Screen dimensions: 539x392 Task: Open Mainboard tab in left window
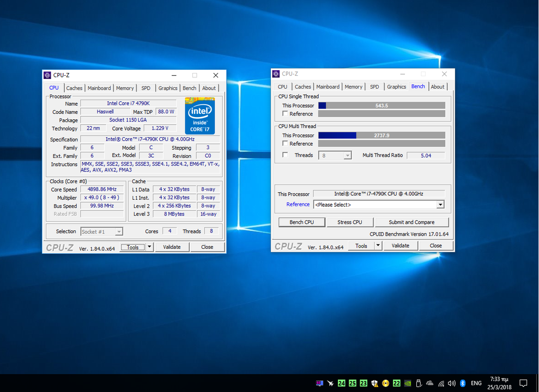click(x=99, y=88)
